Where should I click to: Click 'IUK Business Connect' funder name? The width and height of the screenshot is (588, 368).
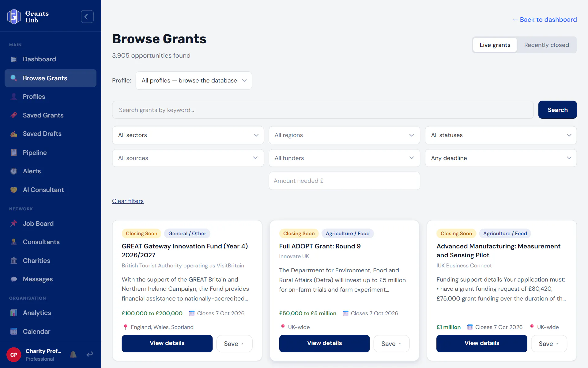click(x=464, y=266)
